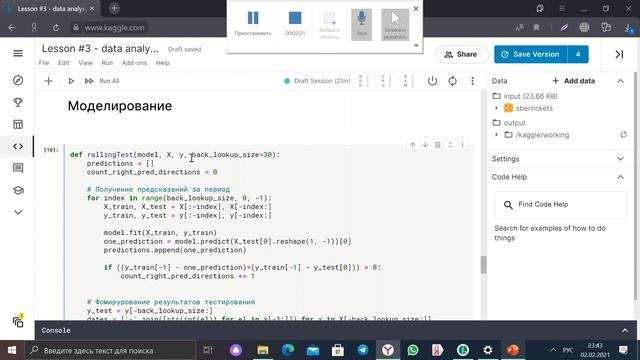The width and height of the screenshot is (640, 360).
Task: Collapse the Code Help section
Action: (620, 177)
